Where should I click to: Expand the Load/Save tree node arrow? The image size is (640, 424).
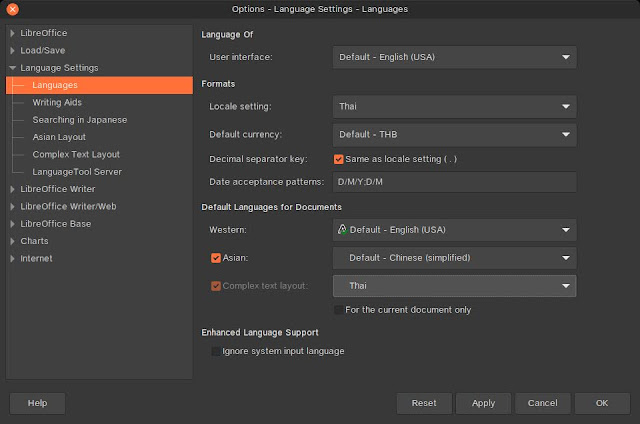click(12, 51)
